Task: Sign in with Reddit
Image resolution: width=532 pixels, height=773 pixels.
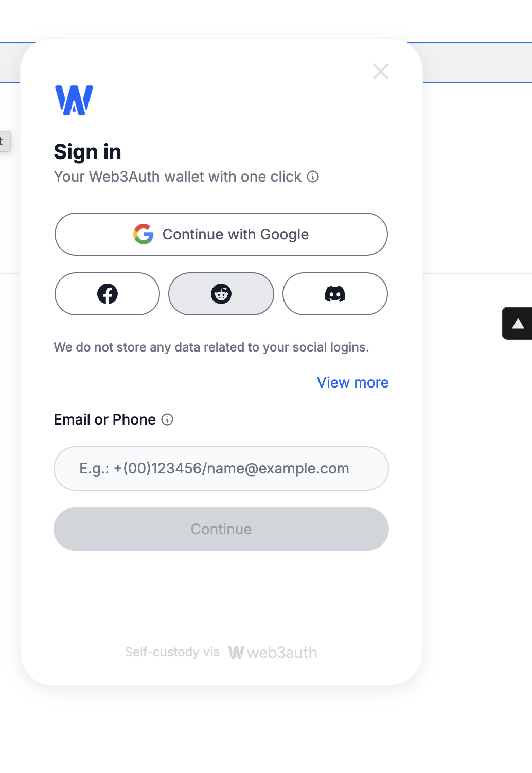Action: (x=221, y=294)
